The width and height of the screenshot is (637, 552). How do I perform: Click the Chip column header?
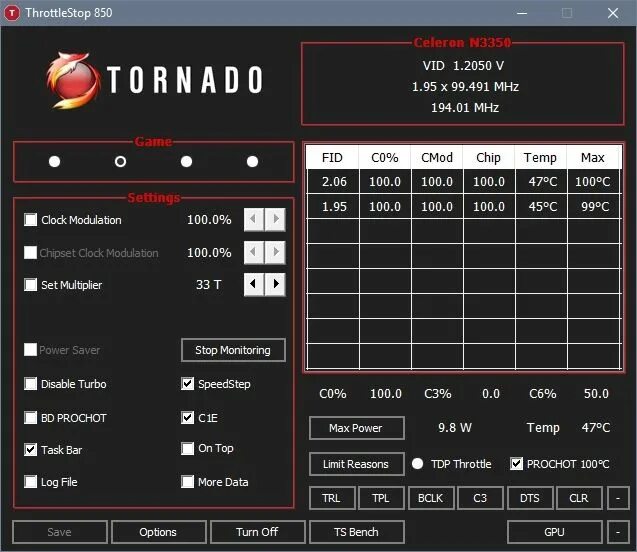pos(489,158)
